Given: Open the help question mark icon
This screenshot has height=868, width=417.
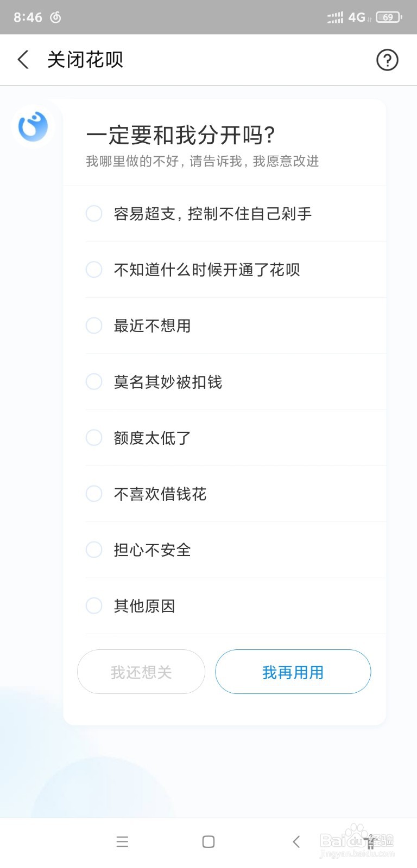Looking at the screenshot, I should coord(387,60).
